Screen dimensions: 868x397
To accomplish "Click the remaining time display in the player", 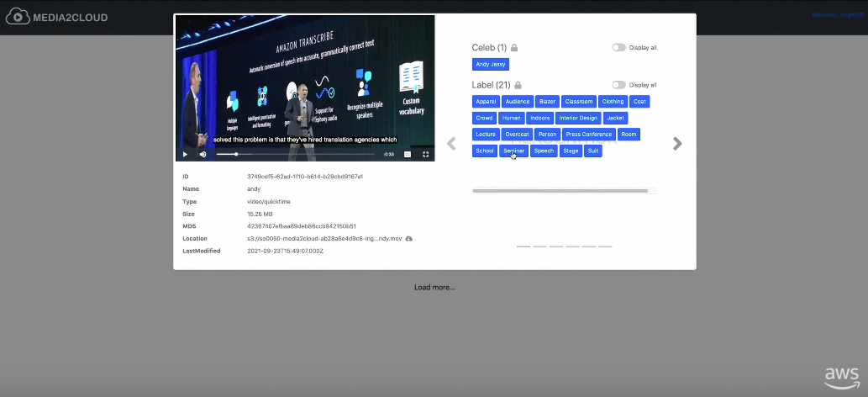I will coord(389,154).
